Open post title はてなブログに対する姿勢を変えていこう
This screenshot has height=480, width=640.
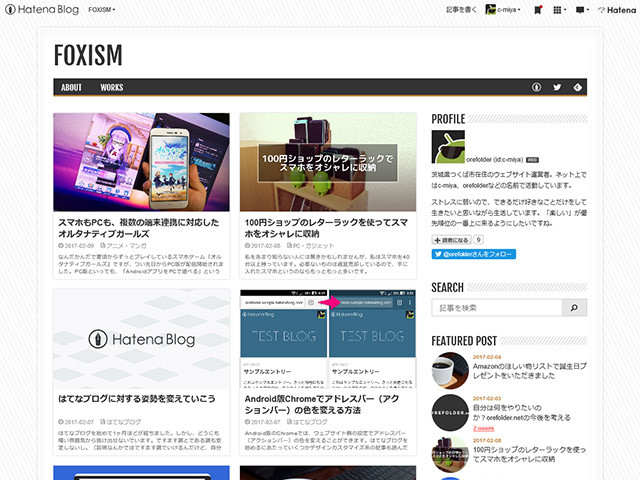pos(137,399)
